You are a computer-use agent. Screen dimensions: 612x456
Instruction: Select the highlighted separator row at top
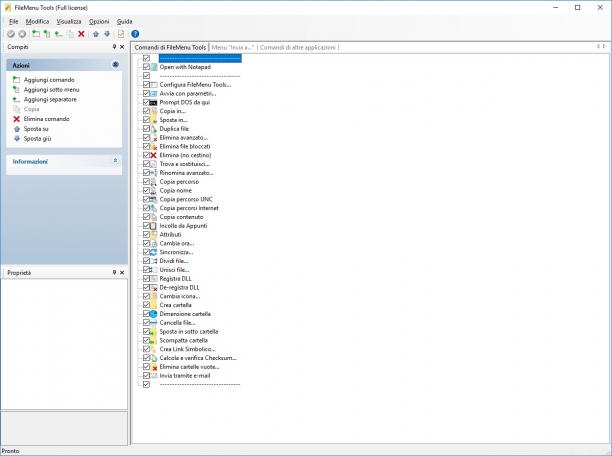click(200, 58)
